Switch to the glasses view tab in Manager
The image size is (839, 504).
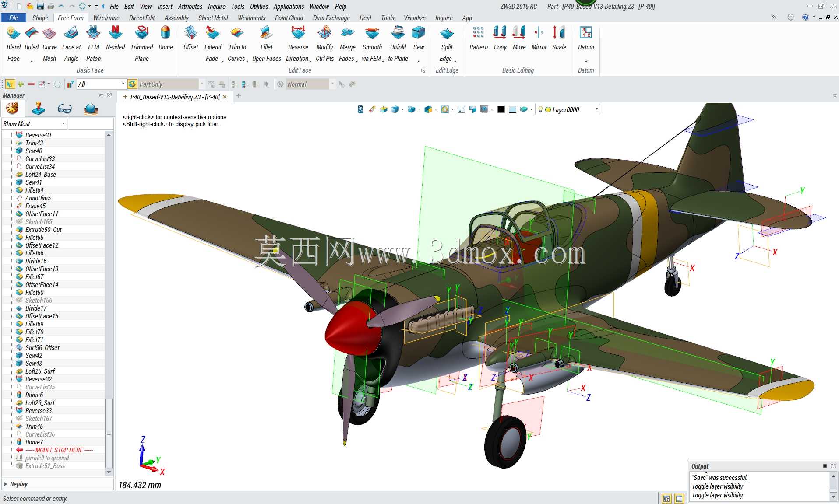pyautogui.click(x=64, y=108)
